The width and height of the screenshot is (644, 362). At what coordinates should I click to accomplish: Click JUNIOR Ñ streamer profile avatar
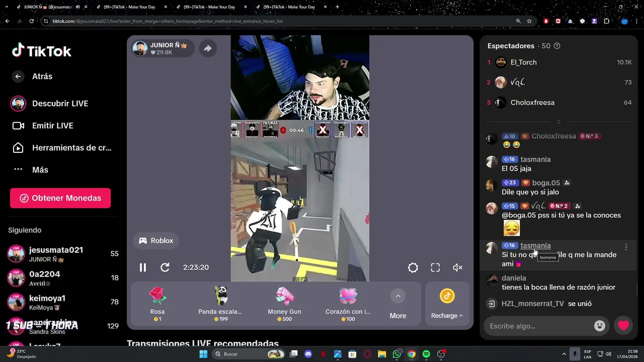click(140, 48)
